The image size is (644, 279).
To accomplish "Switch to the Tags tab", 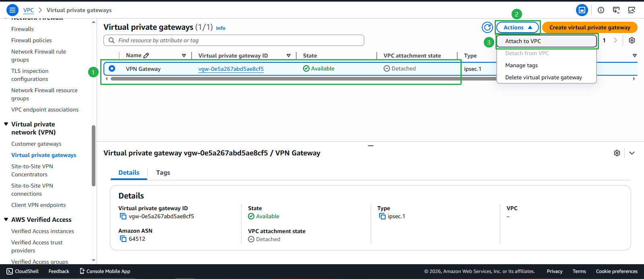I will 163,172.
